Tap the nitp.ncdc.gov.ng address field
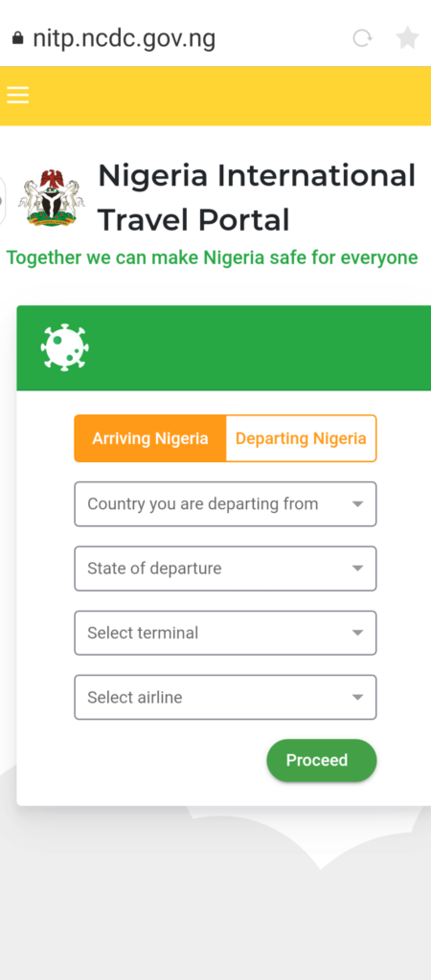This screenshot has width=431, height=980. coord(124,38)
